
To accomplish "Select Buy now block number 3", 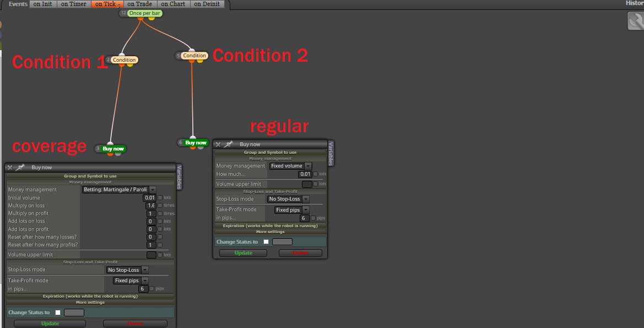I will (113, 149).
